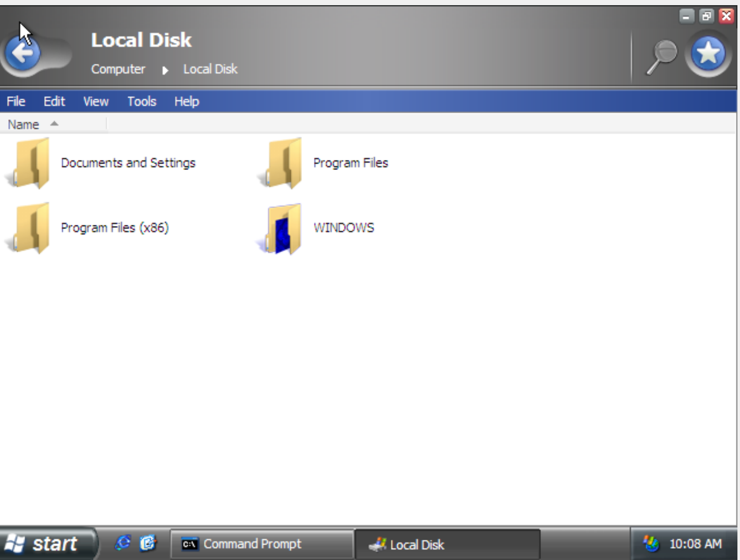
Task: Open the View menu
Action: (96, 101)
